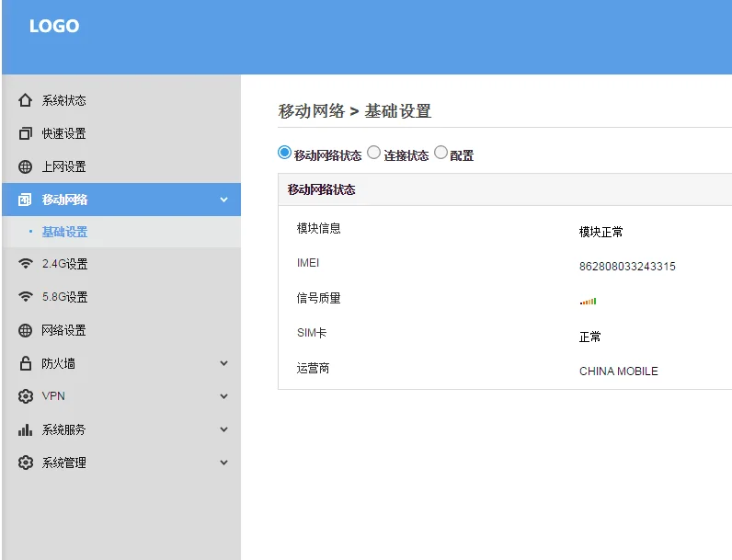Click the VPN menu label
Image resolution: width=732 pixels, height=560 pixels.
click(x=53, y=396)
